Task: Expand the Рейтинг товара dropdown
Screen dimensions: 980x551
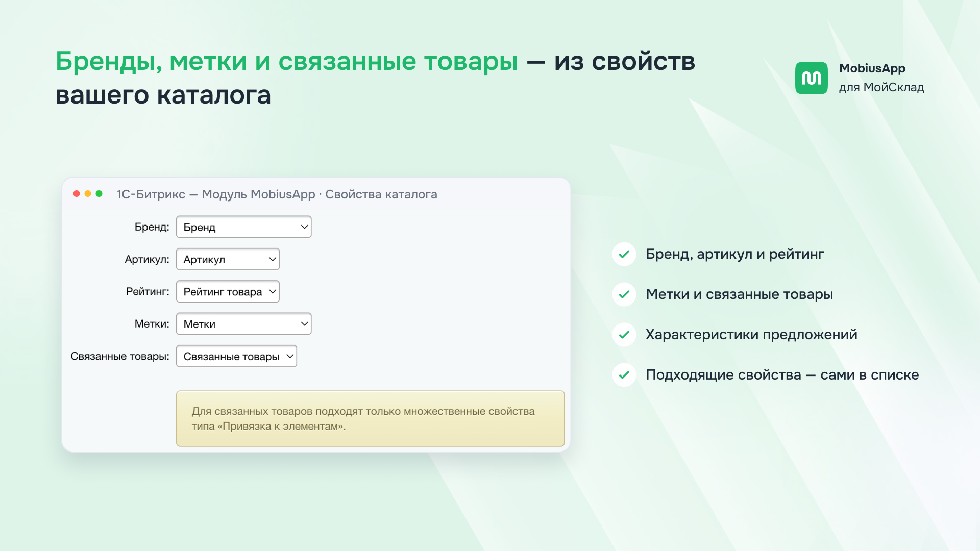Action: [x=228, y=291]
